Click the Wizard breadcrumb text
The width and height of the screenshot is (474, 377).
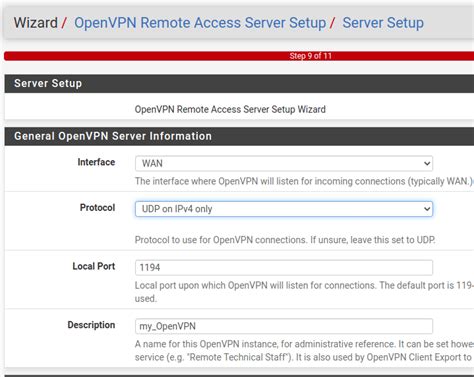click(36, 23)
